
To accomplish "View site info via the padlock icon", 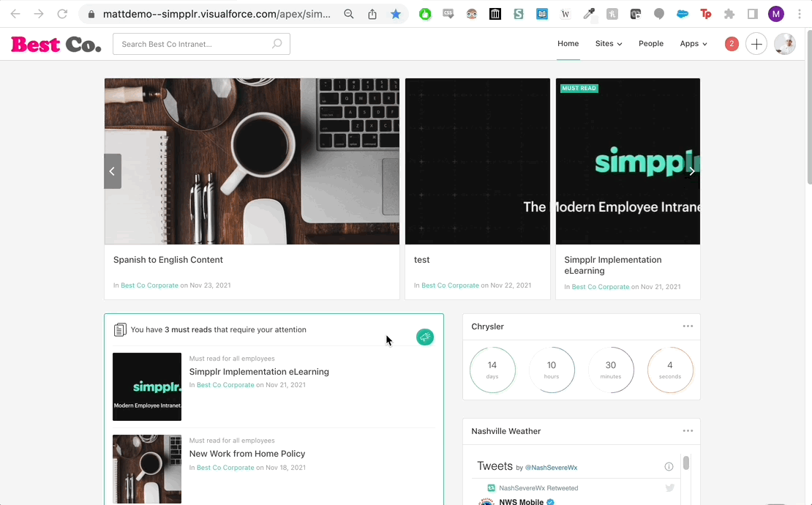I will point(91,14).
